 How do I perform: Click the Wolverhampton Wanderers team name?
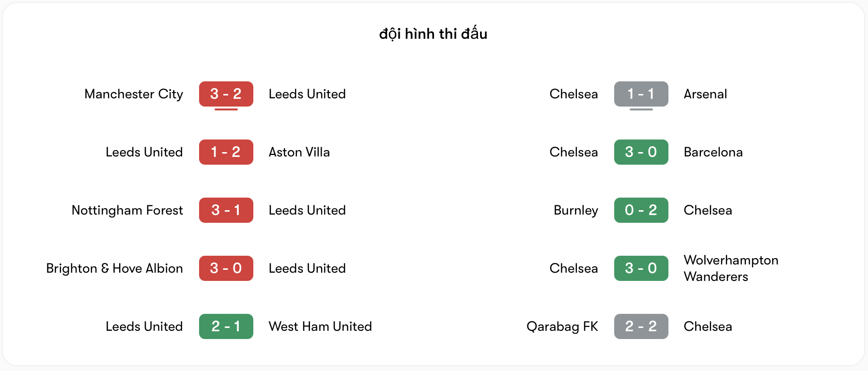point(730,268)
